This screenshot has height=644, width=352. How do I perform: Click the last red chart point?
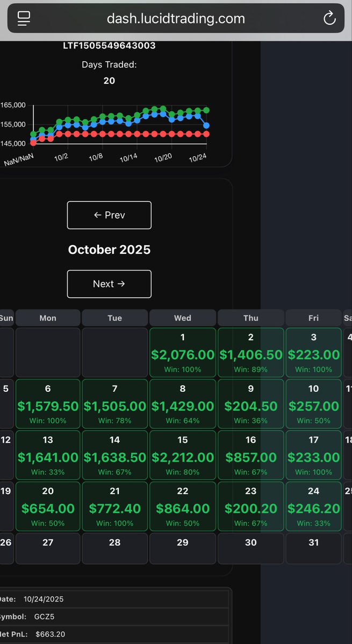click(206, 134)
